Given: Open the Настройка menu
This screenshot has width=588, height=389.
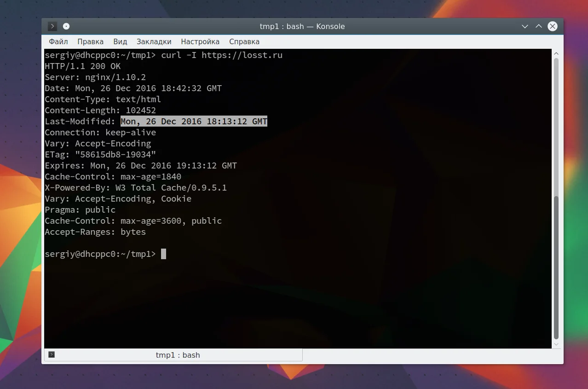Looking at the screenshot, I should point(200,41).
